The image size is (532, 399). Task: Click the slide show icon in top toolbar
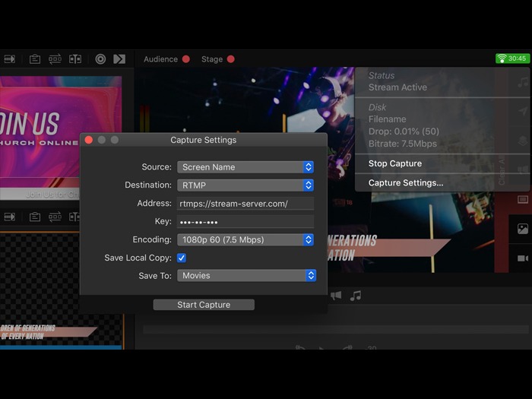[9, 59]
